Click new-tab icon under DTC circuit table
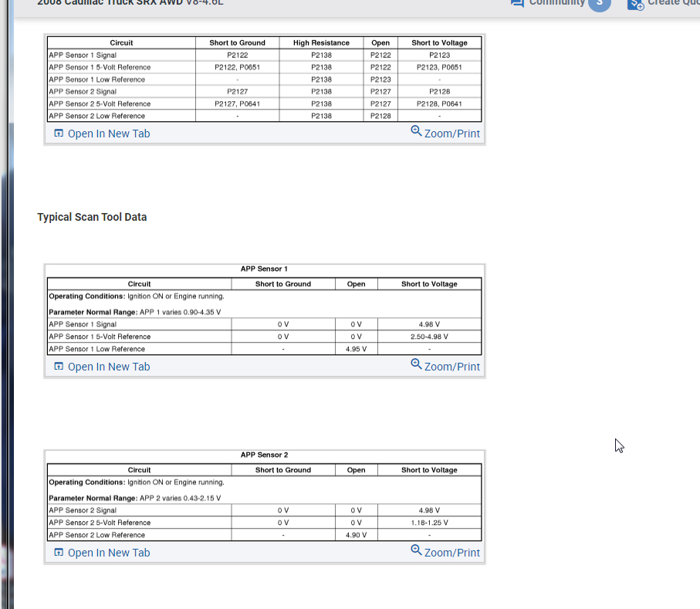This screenshot has height=609, width=700. click(59, 133)
